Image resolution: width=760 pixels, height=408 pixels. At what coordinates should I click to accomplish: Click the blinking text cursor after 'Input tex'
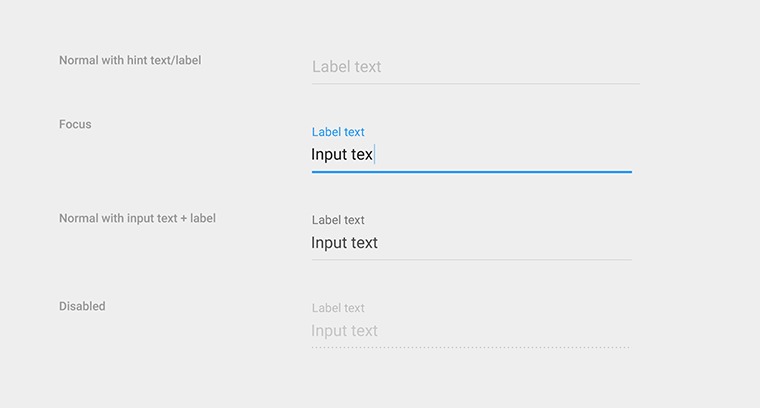click(375, 155)
